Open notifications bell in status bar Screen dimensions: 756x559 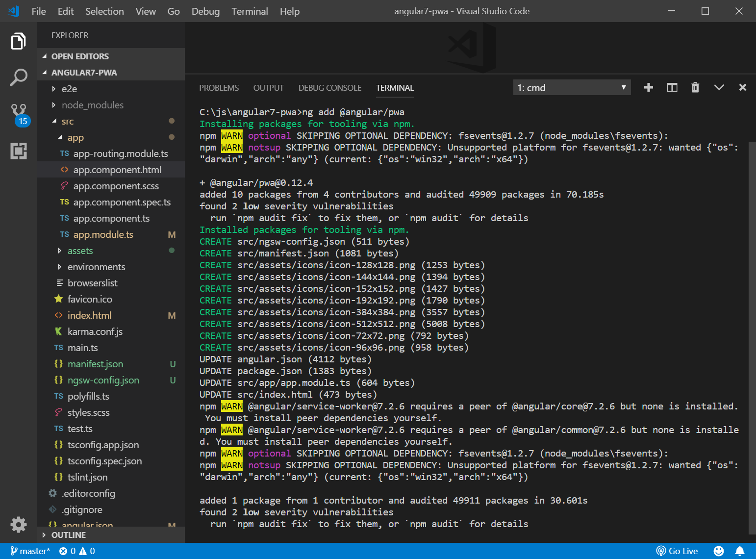pos(740,551)
